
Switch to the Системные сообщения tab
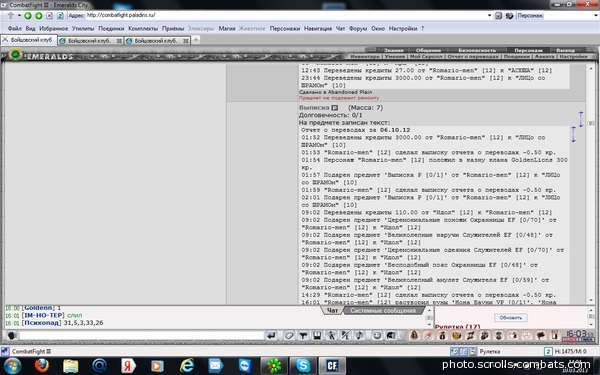pos(383,311)
